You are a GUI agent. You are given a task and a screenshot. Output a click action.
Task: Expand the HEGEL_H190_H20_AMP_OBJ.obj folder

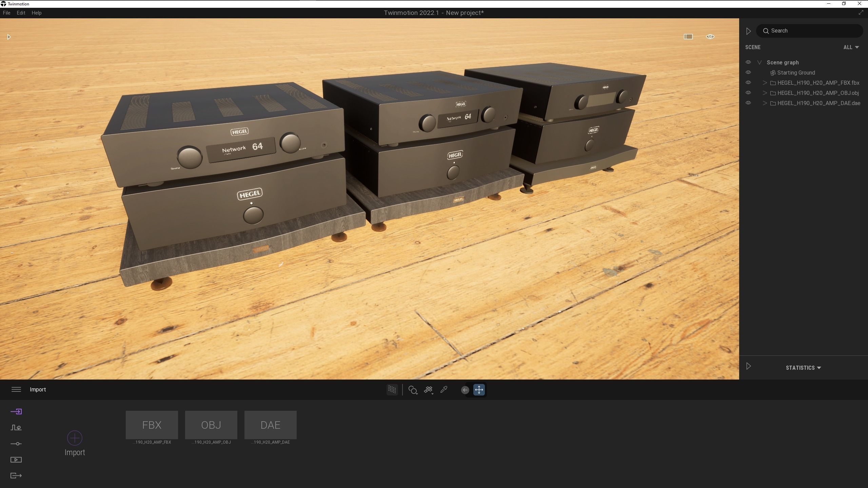765,93
